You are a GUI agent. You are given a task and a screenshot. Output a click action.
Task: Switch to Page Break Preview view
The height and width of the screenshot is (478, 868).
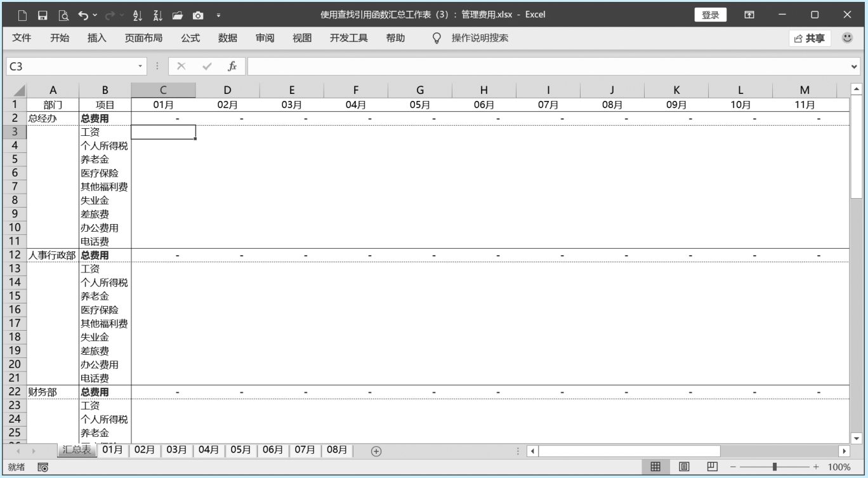coord(712,467)
